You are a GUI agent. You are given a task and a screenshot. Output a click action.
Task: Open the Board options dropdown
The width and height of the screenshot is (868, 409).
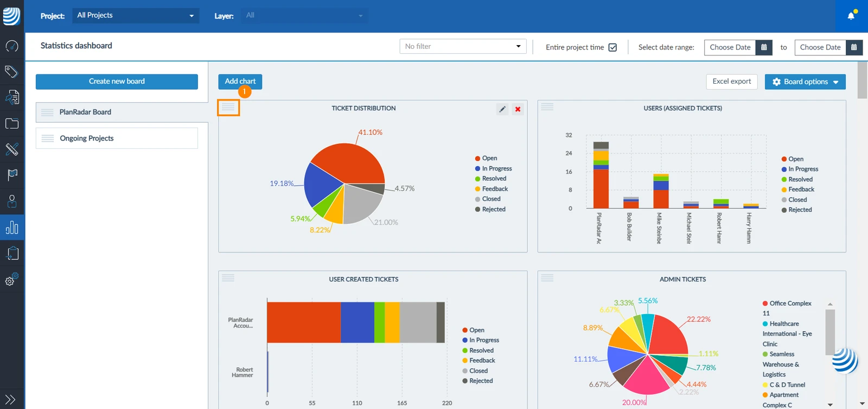(805, 82)
